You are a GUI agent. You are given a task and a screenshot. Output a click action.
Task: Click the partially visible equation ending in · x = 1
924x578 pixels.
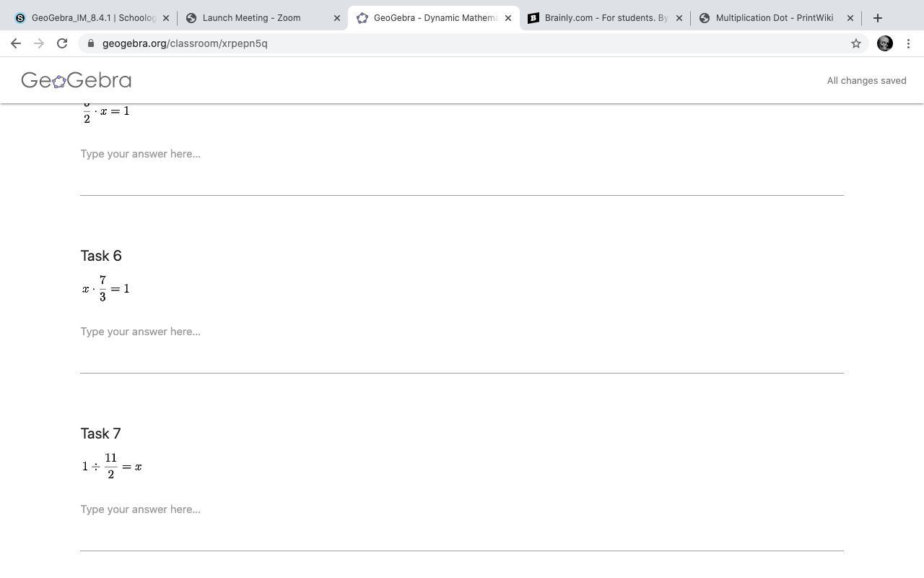[x=105, y=113]
